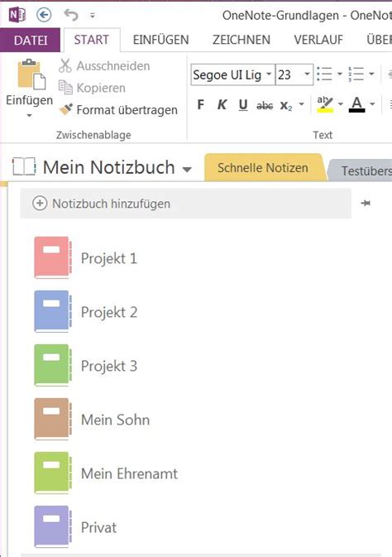Open subscript/superscript dropdown arrow
The height and width of the screenshot is (557, 392).
coord(302,104)
